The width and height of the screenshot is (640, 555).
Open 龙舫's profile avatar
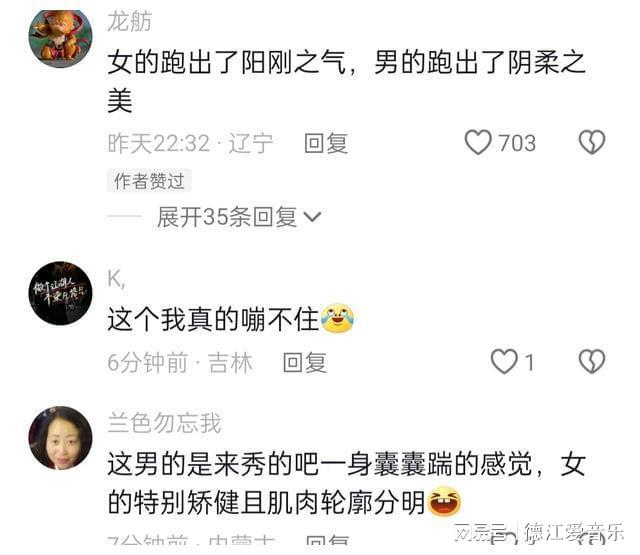coord(60,38)
